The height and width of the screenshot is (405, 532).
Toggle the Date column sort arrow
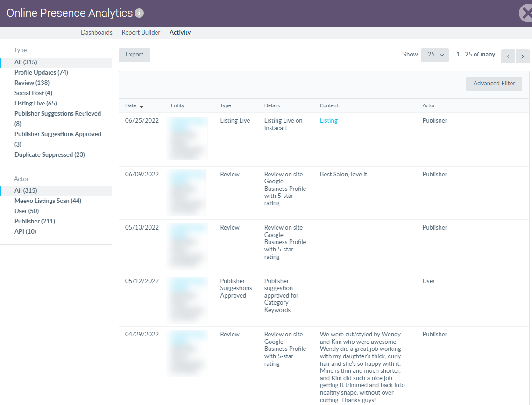click(141, 107)
